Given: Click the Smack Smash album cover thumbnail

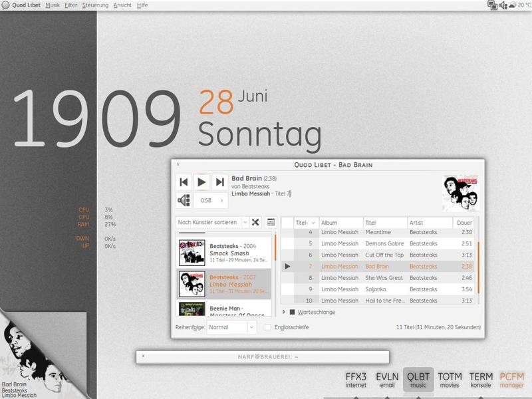Looking at the screenshot, I should point(192,253).
